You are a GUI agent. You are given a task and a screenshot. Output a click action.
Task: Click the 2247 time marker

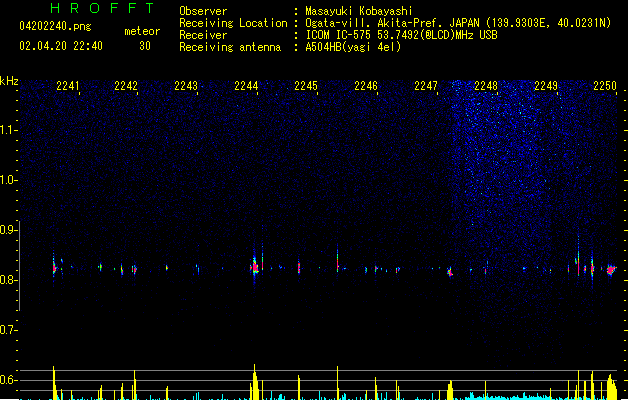[426, 86]
